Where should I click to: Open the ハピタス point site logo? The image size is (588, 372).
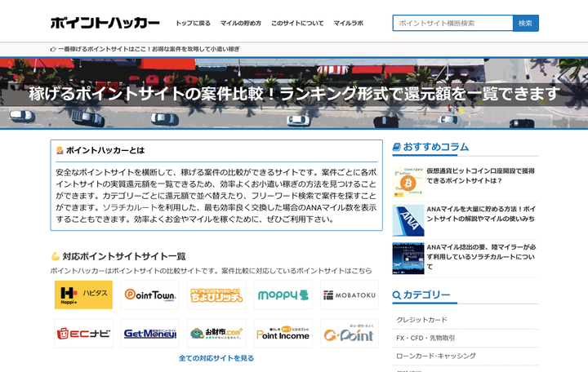click(83, 294)
